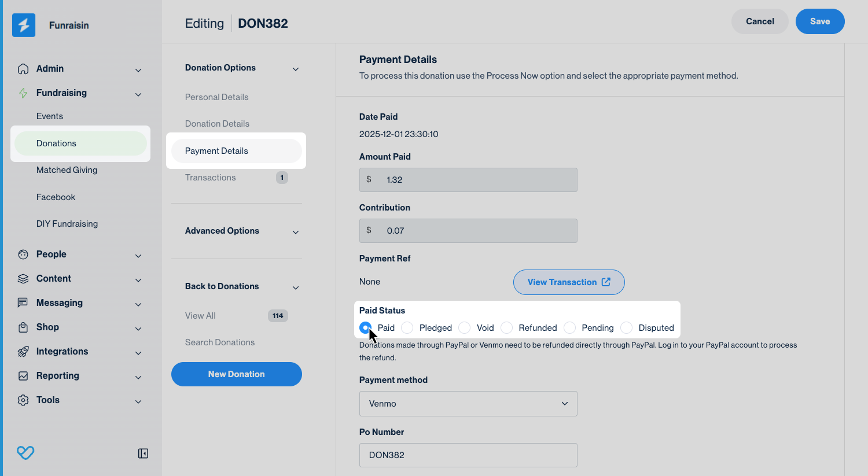The height and width of the screenshot is (476, 868).
Task: Click the Messaging chat icon
Action: (x=23, y=303)
